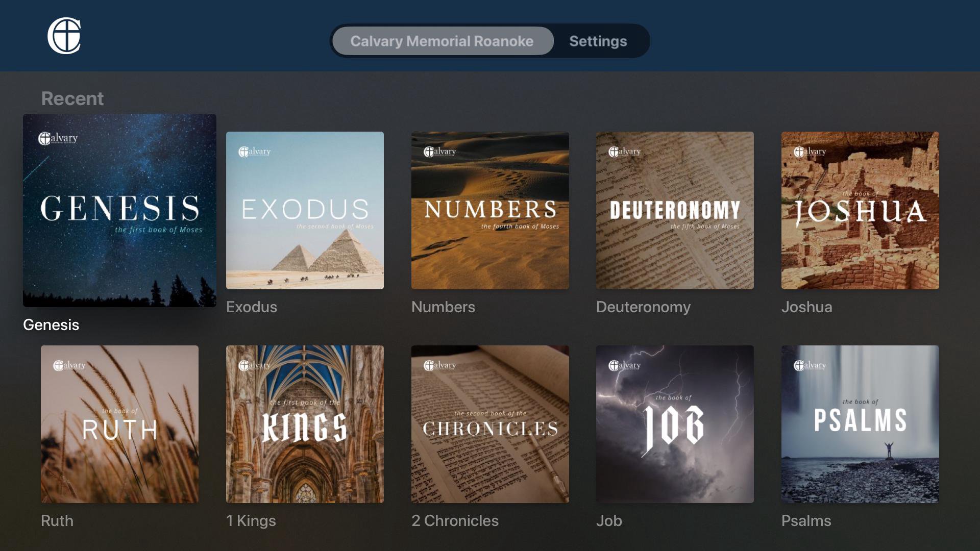
Task: Click the Calvary cross logo icon
Action: click(64, 36)
